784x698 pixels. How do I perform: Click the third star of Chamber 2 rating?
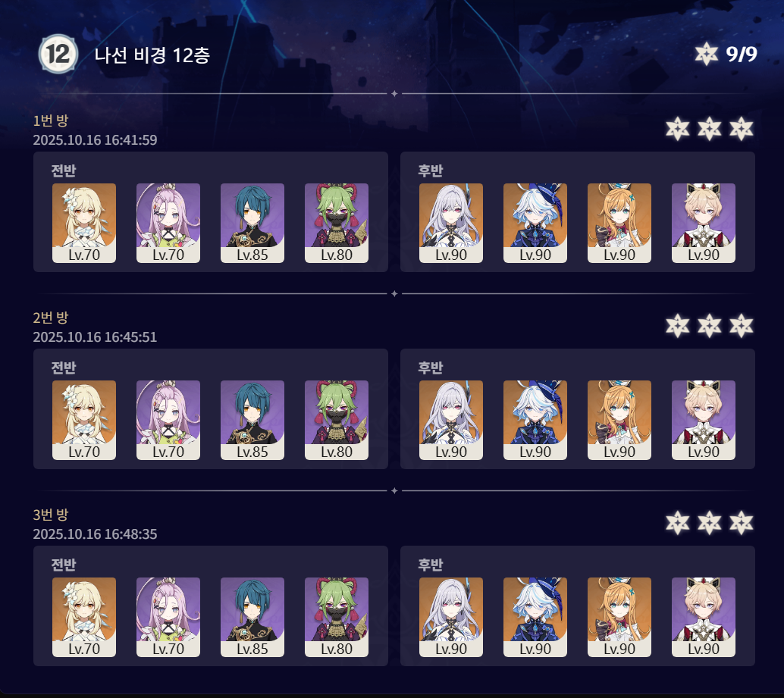click(741, 326)
